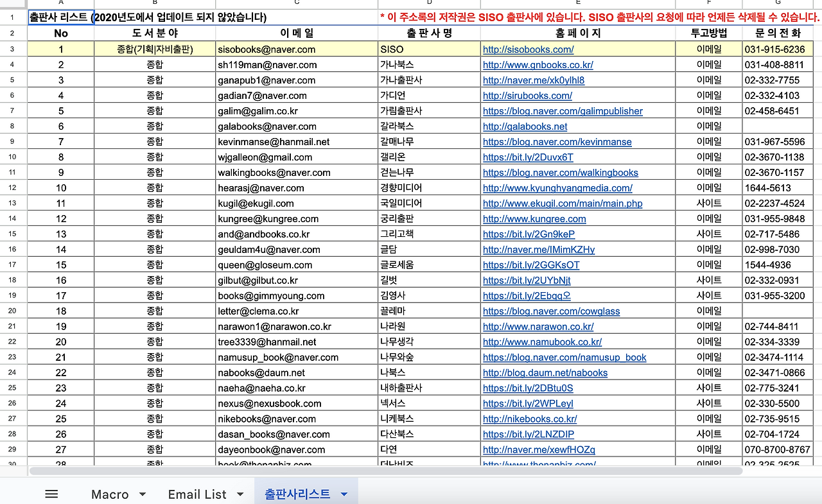
Task: Select the phone number 1644-5613 cell
Action: click(x=778, y=188)
